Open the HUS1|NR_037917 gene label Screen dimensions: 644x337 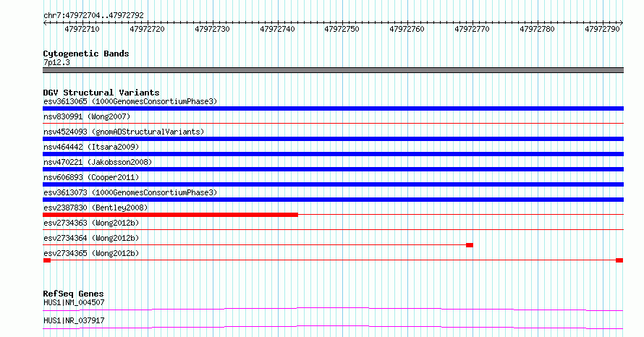click(74, 320)
